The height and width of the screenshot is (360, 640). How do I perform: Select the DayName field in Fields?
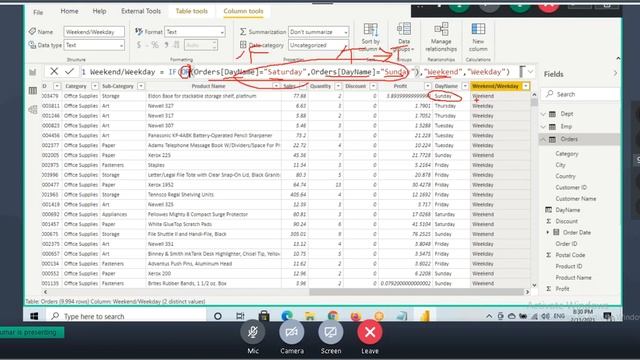[x=567, y=210]
